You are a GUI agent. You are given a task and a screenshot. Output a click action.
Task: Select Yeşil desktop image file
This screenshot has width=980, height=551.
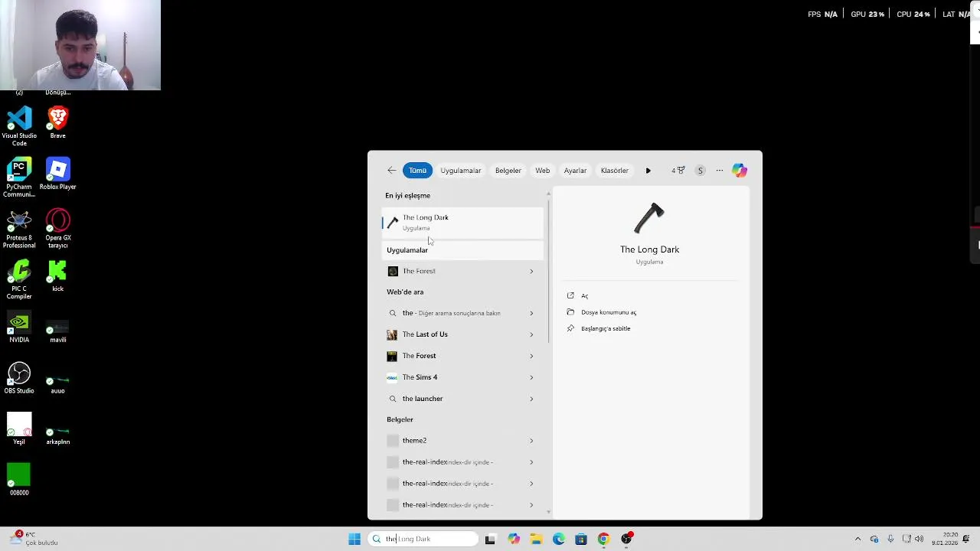pos(19,429)
